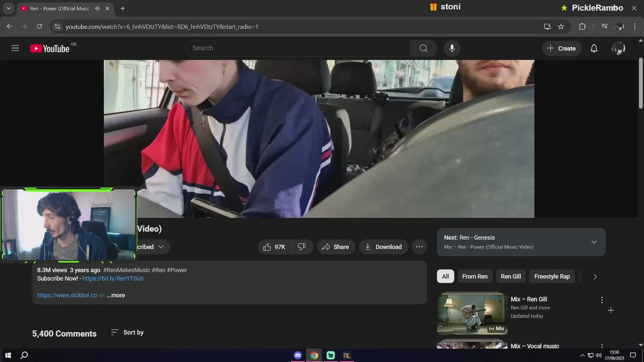Reload the page

[39, 27]
